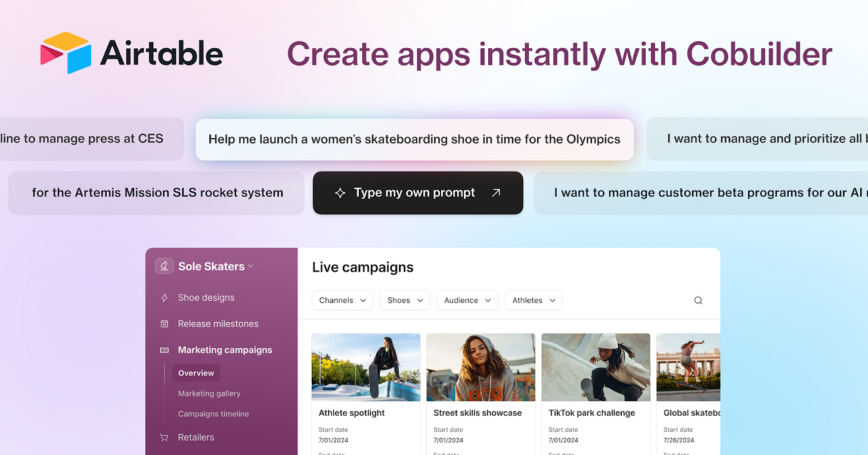Image resolution: width=868 pixels, height=455 pixels.
Task: Click the Create apps instantly with Cobuilder headline
Action: (x=560, y=54)
